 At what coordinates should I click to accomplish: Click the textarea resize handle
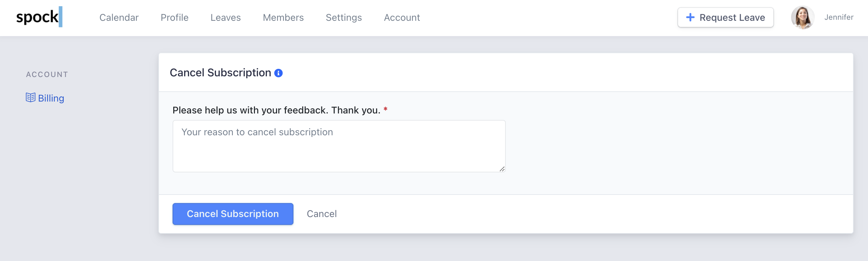[502, 169]
